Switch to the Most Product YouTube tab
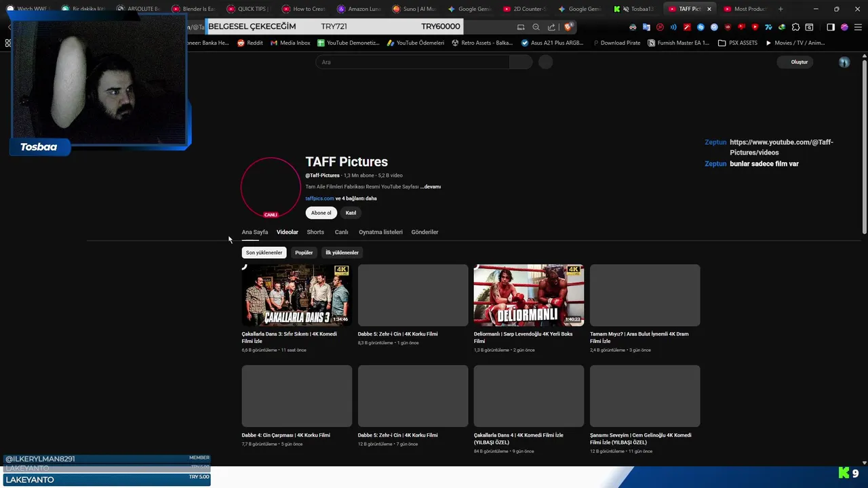 (x=745, y=9)
